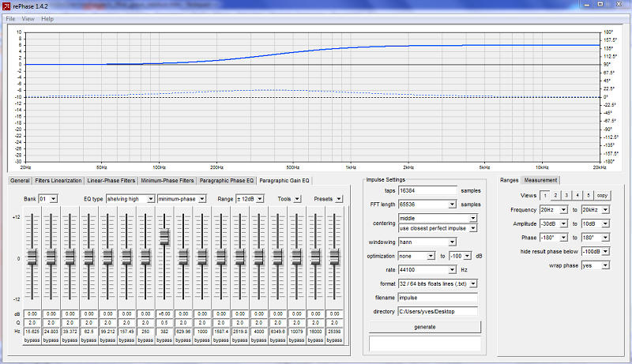
Task: Expand the Presets dropdown
Action: point(339,199)
